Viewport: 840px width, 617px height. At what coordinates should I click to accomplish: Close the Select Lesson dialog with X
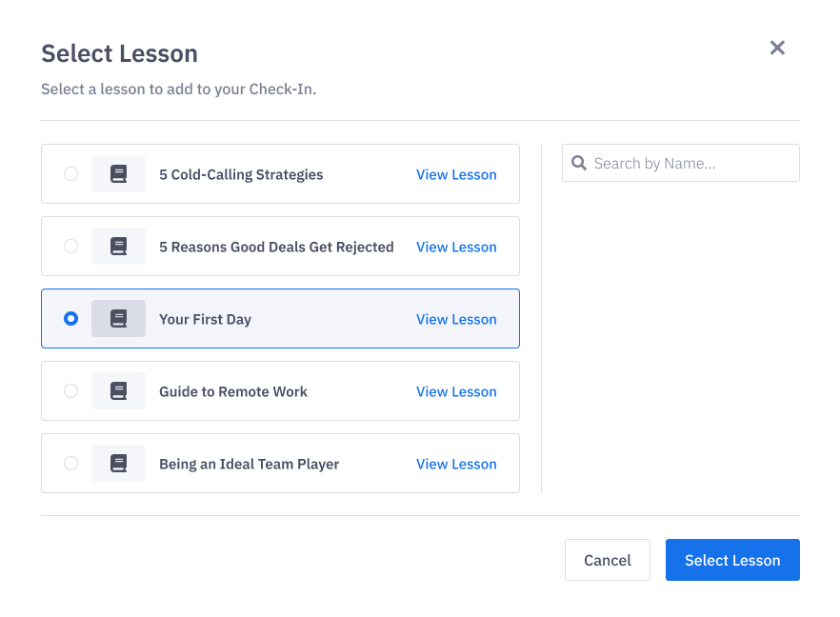(777, 48)
